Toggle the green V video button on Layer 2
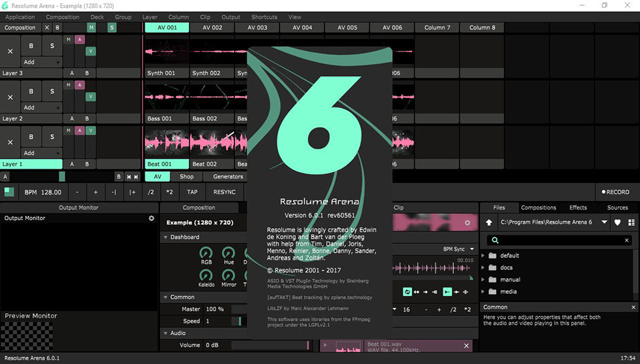This screenshot has height=364, width=640. coord(90,97)
